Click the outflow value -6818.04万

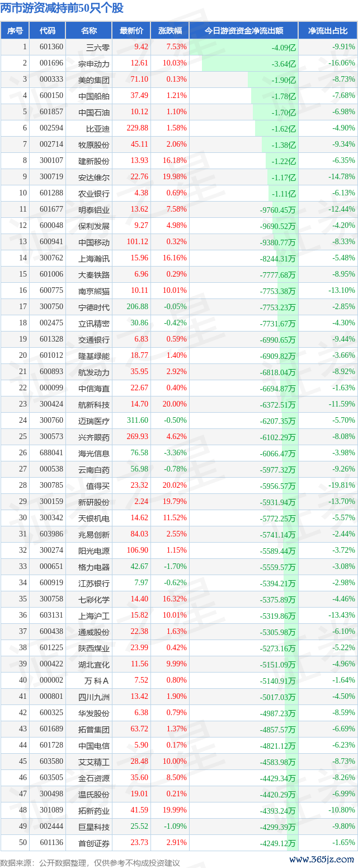click(278, 372)
